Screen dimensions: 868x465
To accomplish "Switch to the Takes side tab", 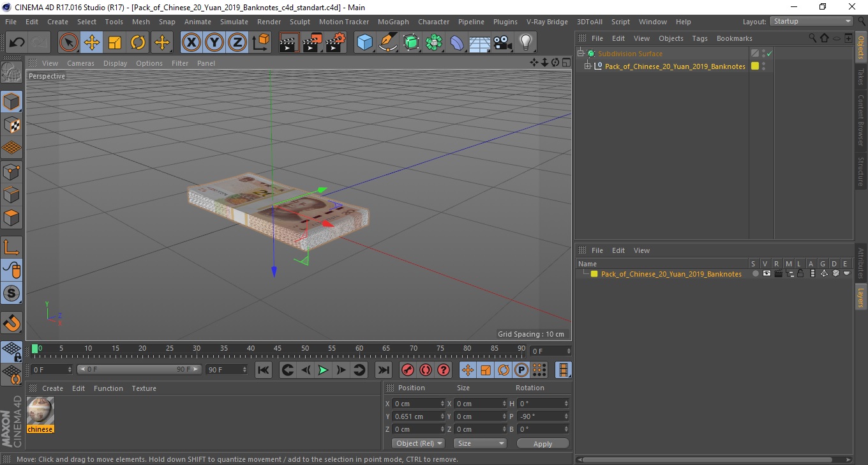I will (861, 77).
